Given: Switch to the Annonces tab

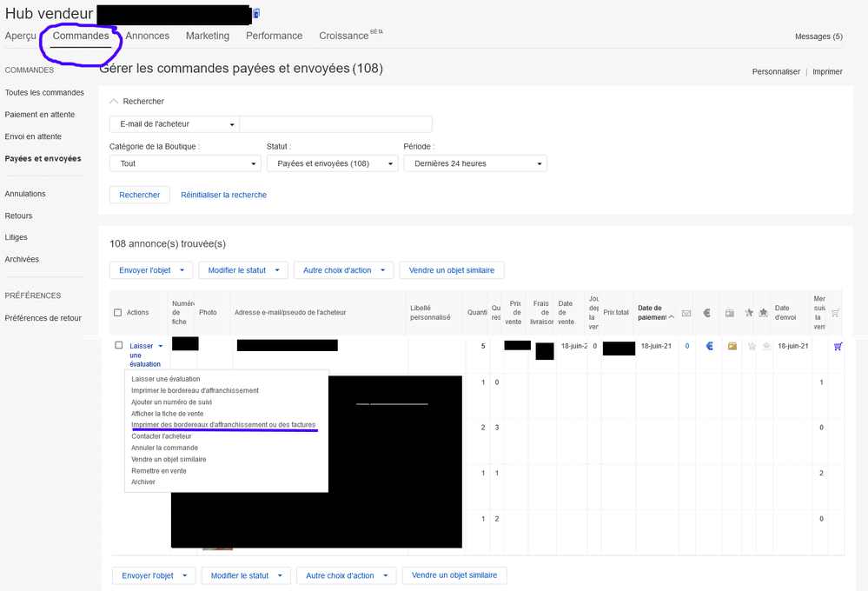Looking at the screenshot, I should tap(147, 36).
